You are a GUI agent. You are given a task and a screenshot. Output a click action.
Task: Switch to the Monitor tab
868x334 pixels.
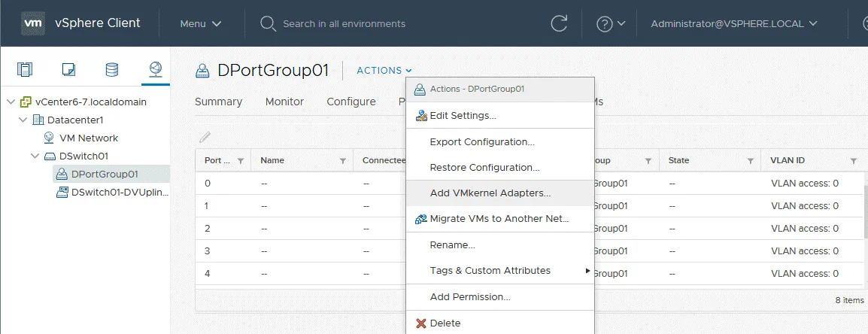coord(284,102)
